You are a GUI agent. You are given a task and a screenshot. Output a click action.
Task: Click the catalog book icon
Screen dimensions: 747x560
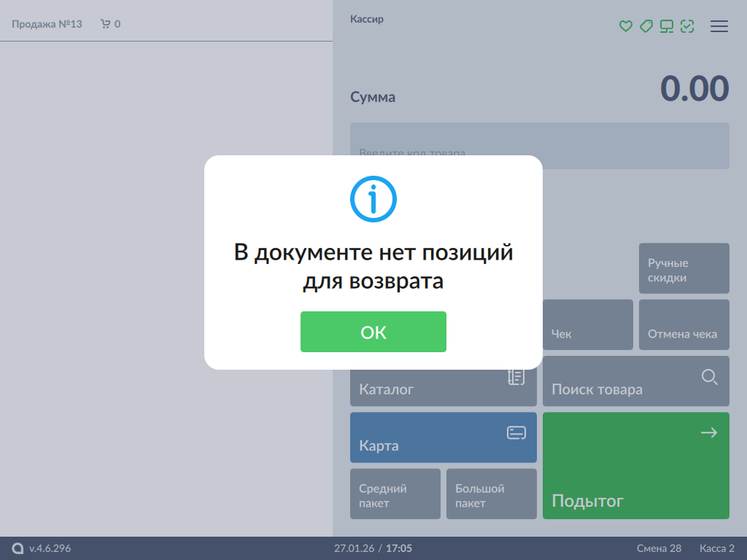[x=516, y=377]
